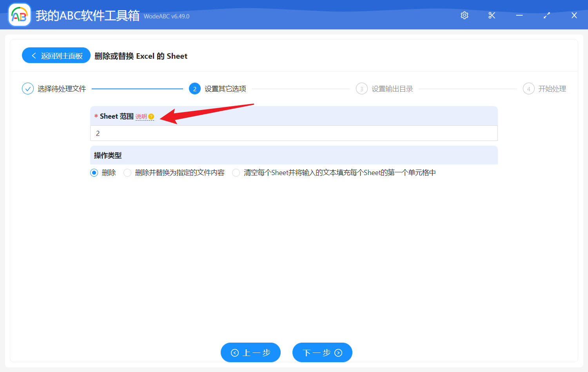Select 清空每个Sheet radio option

click(x=236, y=173)
